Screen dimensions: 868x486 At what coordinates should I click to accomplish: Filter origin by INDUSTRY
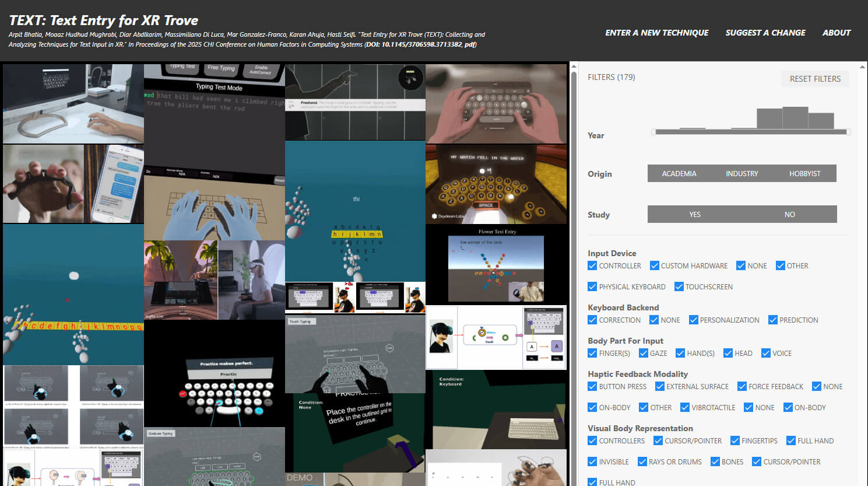point(742,174)
